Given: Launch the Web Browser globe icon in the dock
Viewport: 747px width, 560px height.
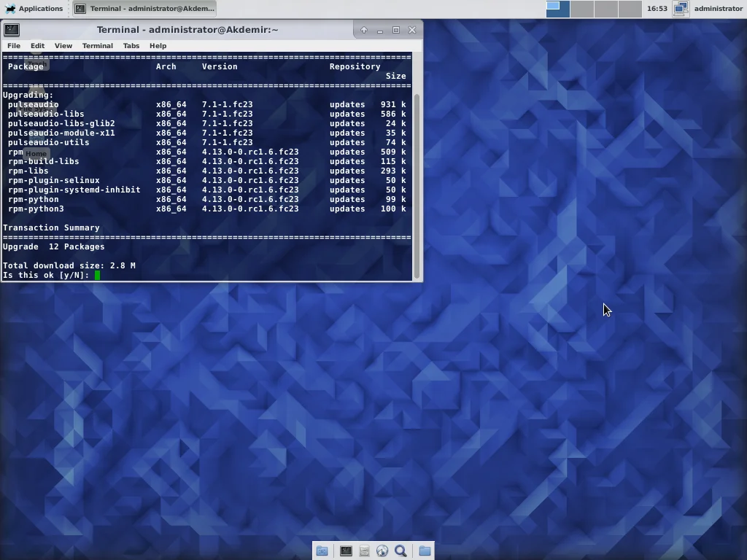Looking at the screenshot, I should [382, 551].
